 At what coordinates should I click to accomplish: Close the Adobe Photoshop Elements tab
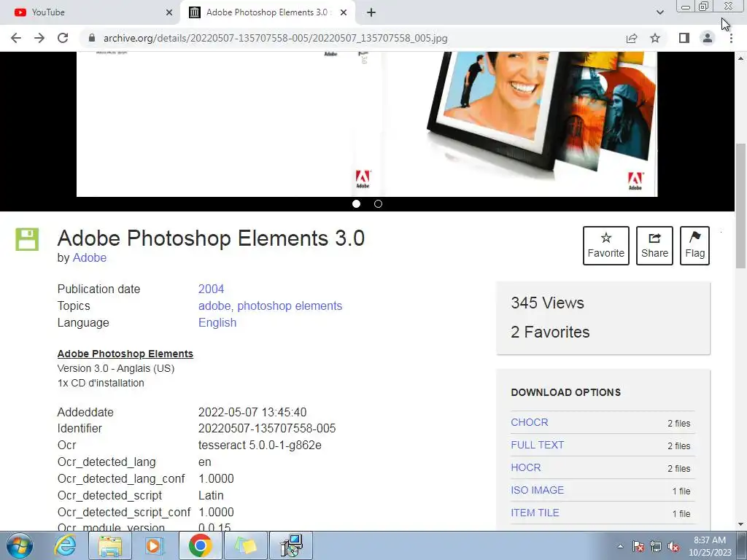pyautogui.click(x=344, y=12)
